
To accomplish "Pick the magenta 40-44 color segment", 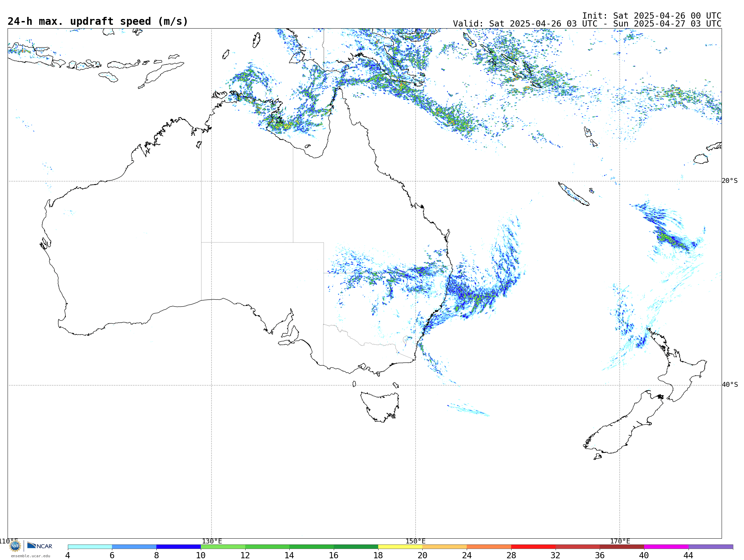I will point(666,547).
